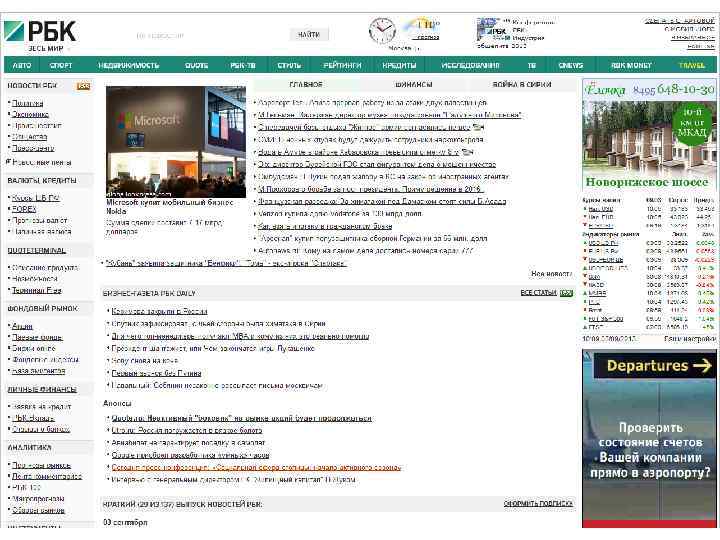This screenshot has height=540, width=720.
Task: Switch to the ГЛАВНОЕ news tab
Action: (x=306, y=84)
